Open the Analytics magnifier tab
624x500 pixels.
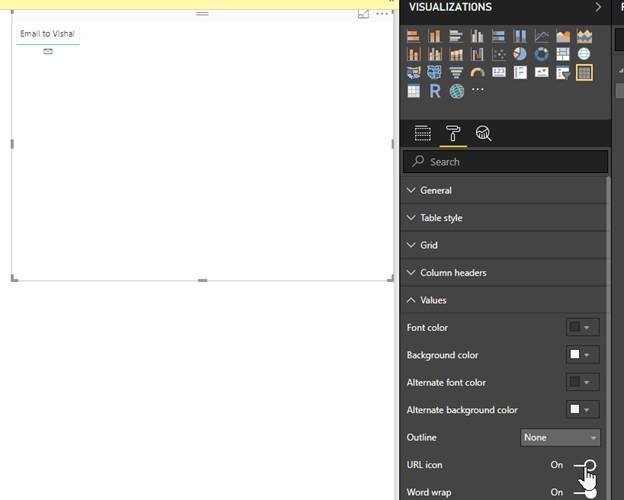[x=483, y=133]
